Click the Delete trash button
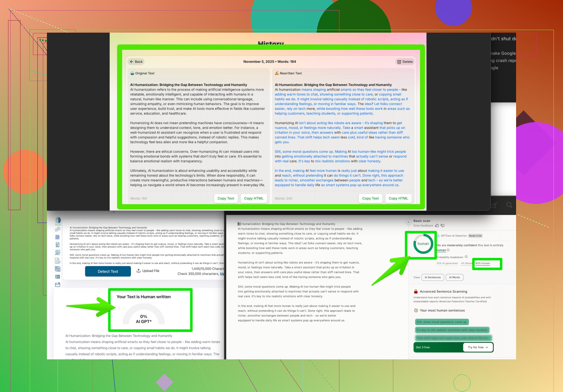This screenshot has width=563, height=392. click(x=405, y=62)
